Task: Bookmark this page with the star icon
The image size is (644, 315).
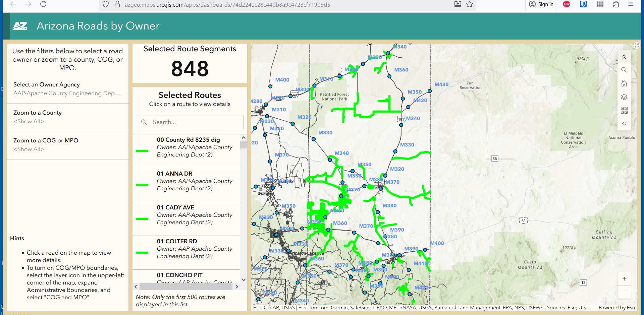Action: 470,4
